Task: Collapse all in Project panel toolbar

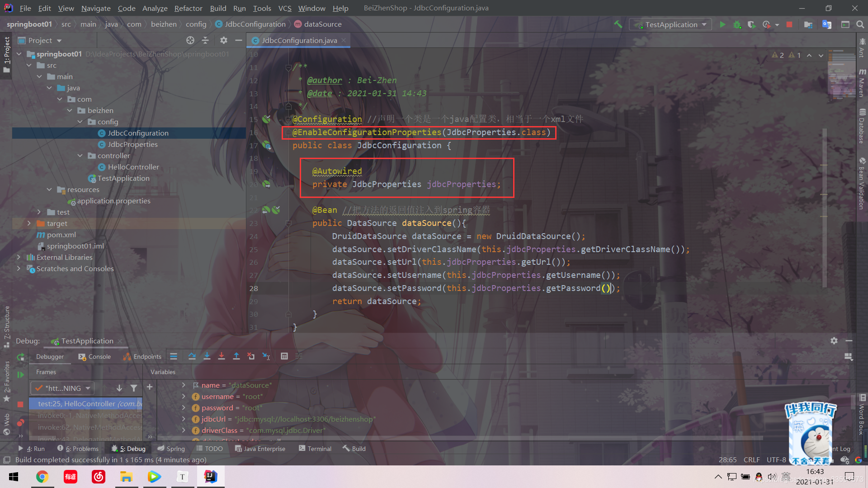Action: [x=205, y=40]
